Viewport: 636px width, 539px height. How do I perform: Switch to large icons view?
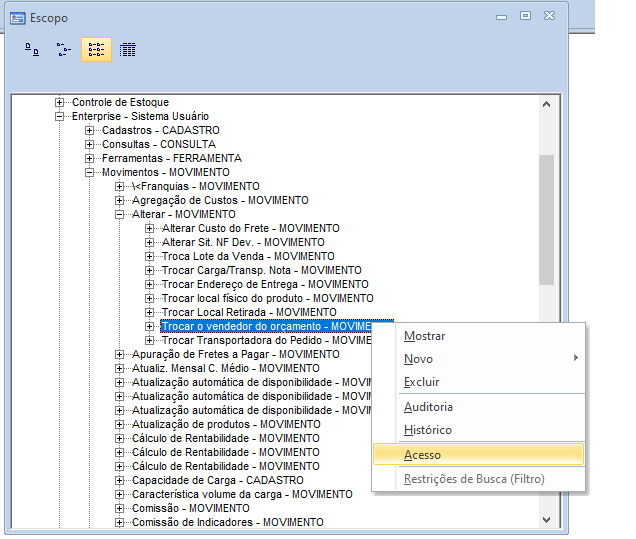(32, 49)
